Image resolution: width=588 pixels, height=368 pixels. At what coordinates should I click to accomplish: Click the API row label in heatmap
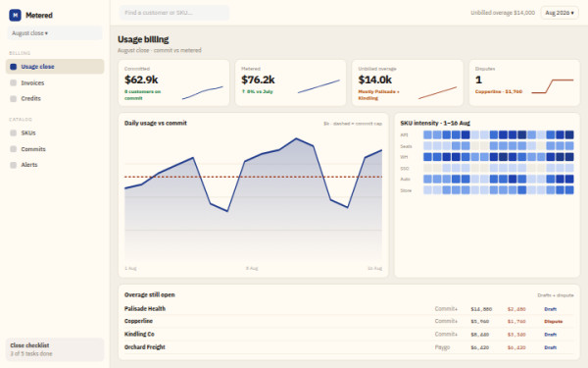click(x=404, y=134)
